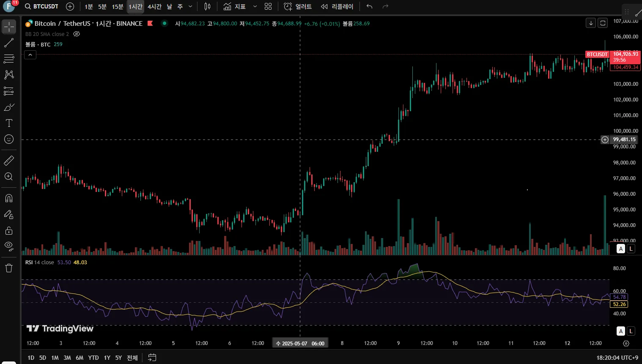
Task: Activate the zoom-in magnifier tool
Action: point(9,176)
